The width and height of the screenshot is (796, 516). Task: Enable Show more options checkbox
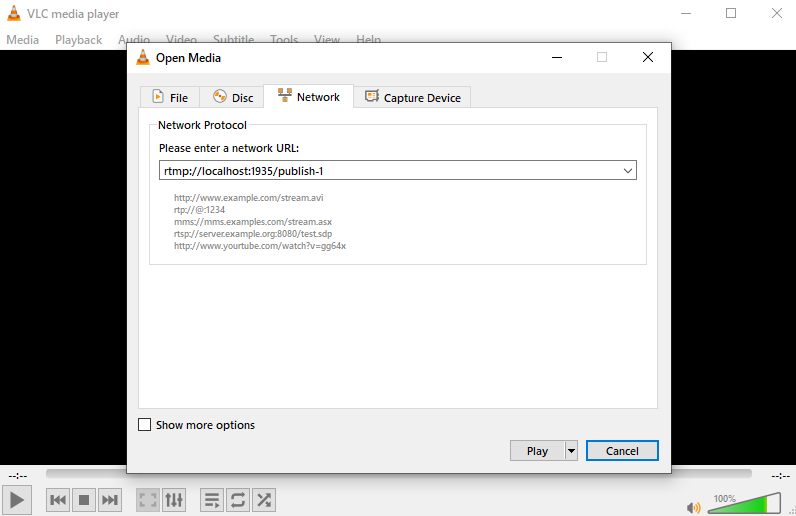pyautogui.click(x=145, y=425)
